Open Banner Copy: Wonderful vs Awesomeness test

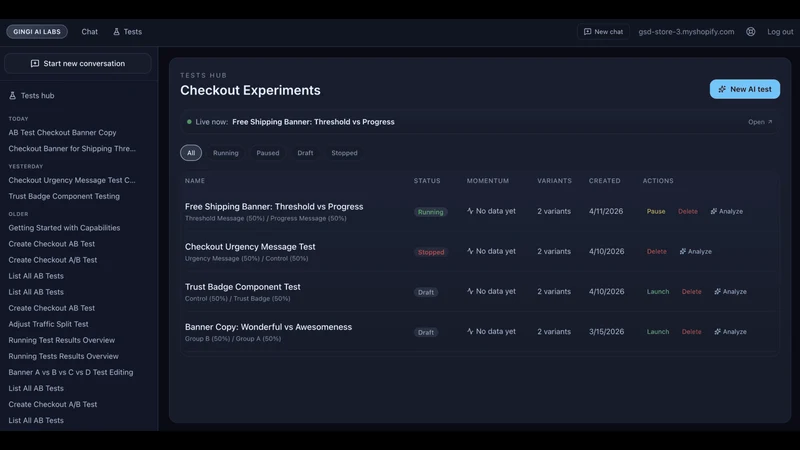coord(268,327)
